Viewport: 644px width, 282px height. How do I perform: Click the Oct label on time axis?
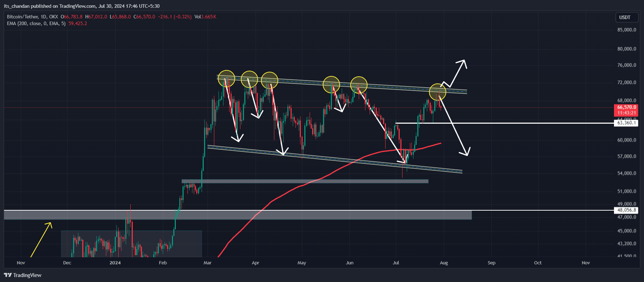(538, 263)
